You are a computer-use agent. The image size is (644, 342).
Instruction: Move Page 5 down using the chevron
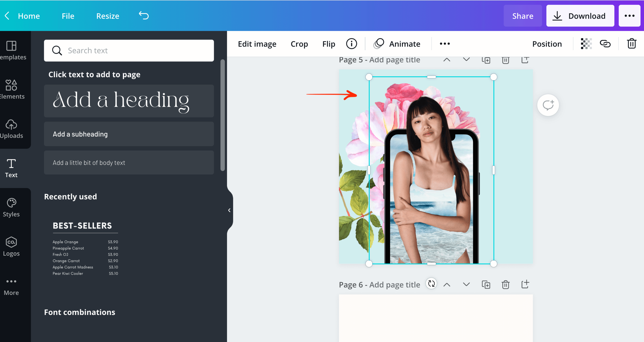pos(466,60)
